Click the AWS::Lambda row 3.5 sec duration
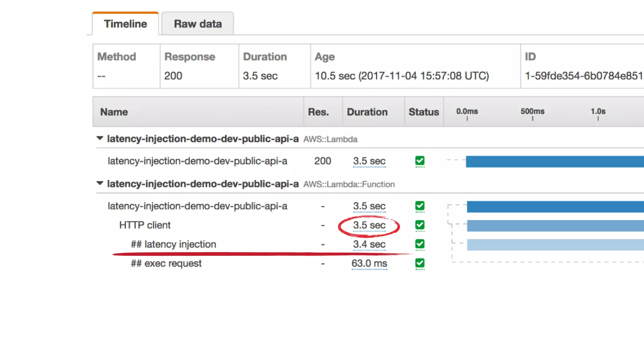 (x=369, y=161)
